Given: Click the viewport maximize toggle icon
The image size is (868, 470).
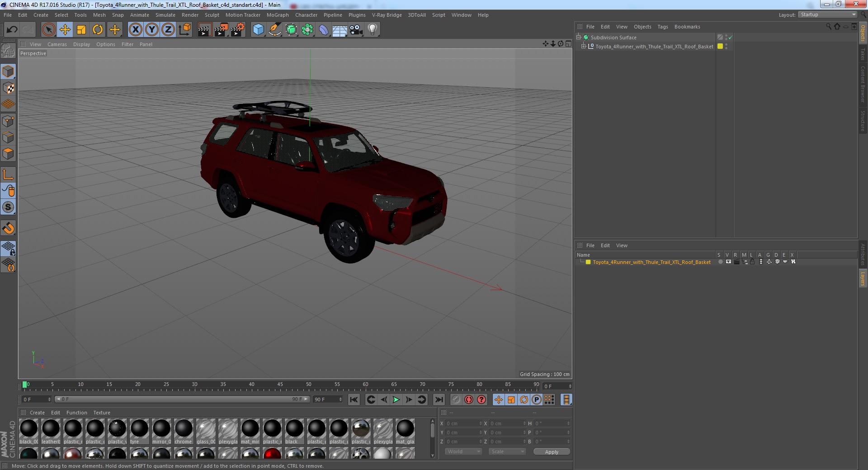Looking at the screenshot, I should click(x=568, y=44).
